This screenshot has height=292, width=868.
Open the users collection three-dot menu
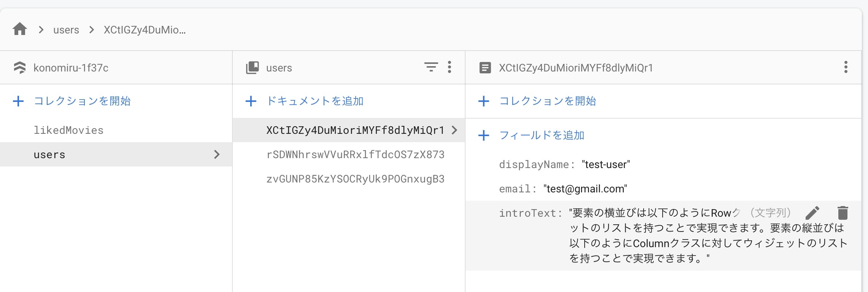(450, 67)
